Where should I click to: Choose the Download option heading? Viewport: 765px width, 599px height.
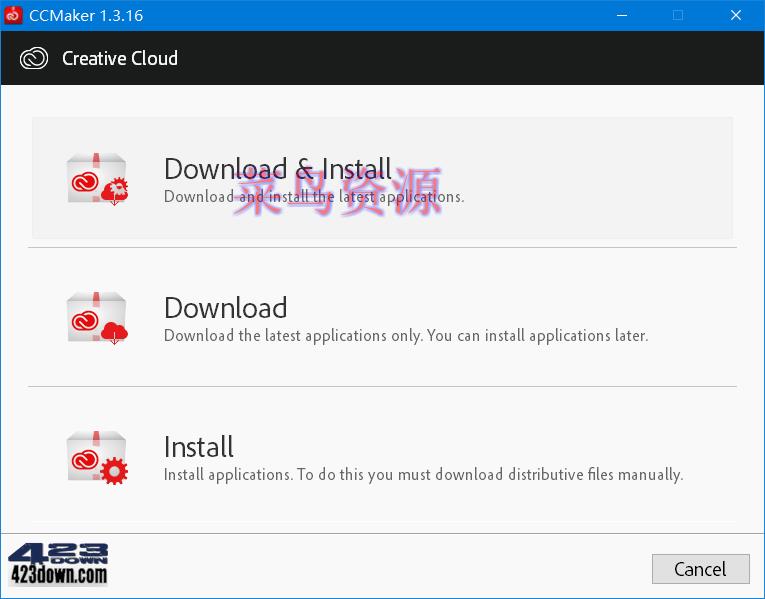coord(225,308)
